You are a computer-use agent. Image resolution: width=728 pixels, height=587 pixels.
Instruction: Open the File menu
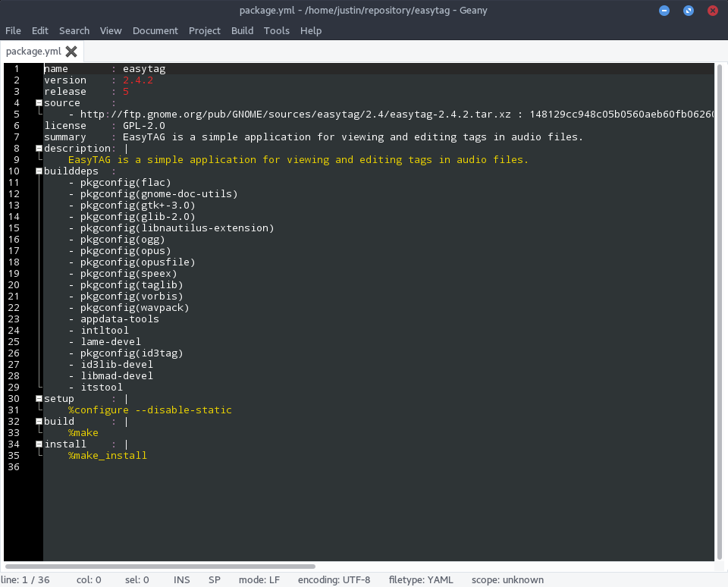click(x=13, y=30)
